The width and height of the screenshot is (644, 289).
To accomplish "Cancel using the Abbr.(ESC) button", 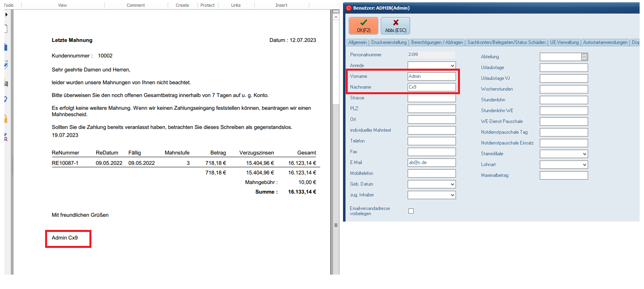I will pos(395,26).
